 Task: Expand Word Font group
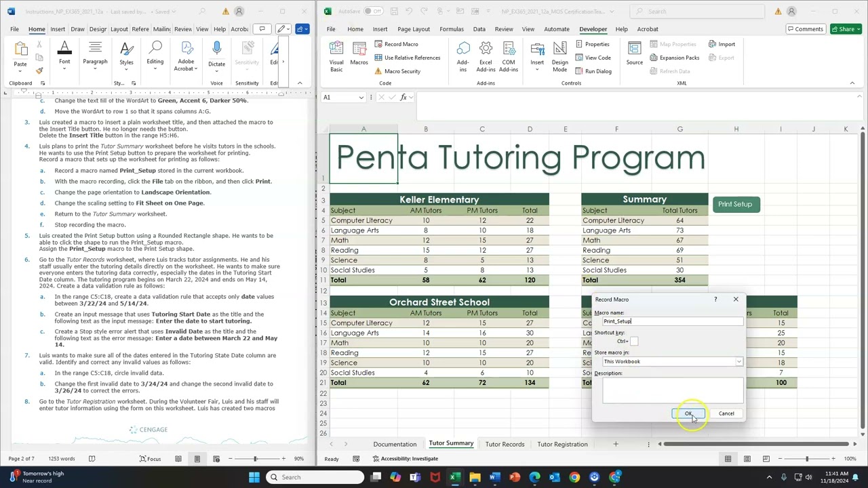[64, 54]
